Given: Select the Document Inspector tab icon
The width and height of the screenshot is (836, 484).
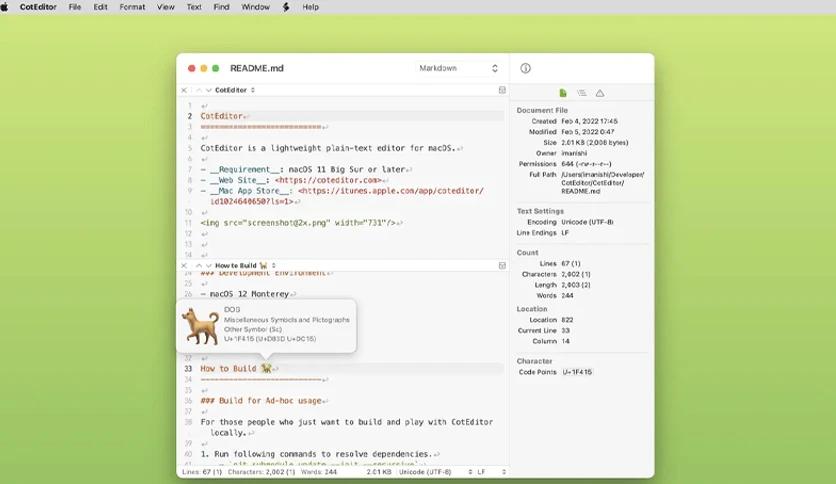Looking at the screenshot, I should 563,93.
